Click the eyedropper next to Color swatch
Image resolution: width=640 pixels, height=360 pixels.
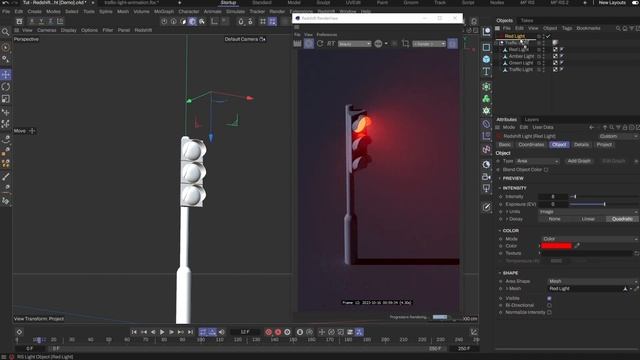[x=577, y=246]
